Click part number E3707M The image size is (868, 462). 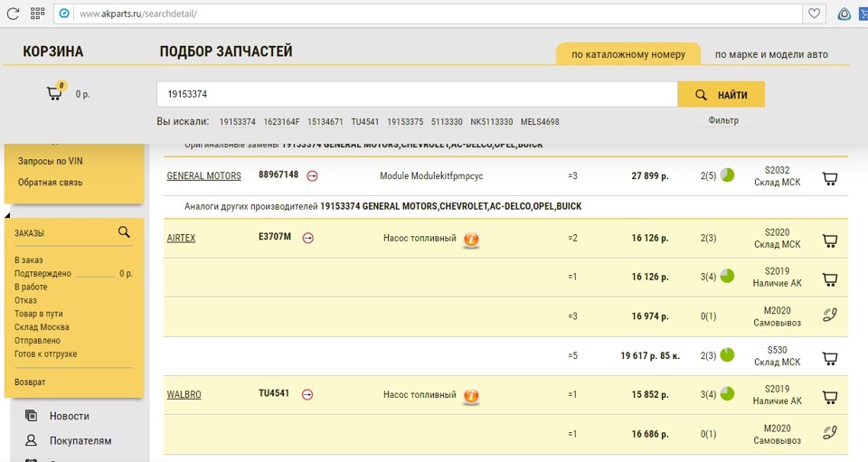coord(275,236)
